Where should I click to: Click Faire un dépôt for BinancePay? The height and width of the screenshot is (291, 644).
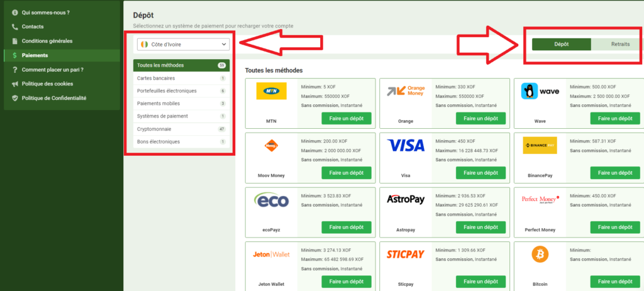click(615, 173)
